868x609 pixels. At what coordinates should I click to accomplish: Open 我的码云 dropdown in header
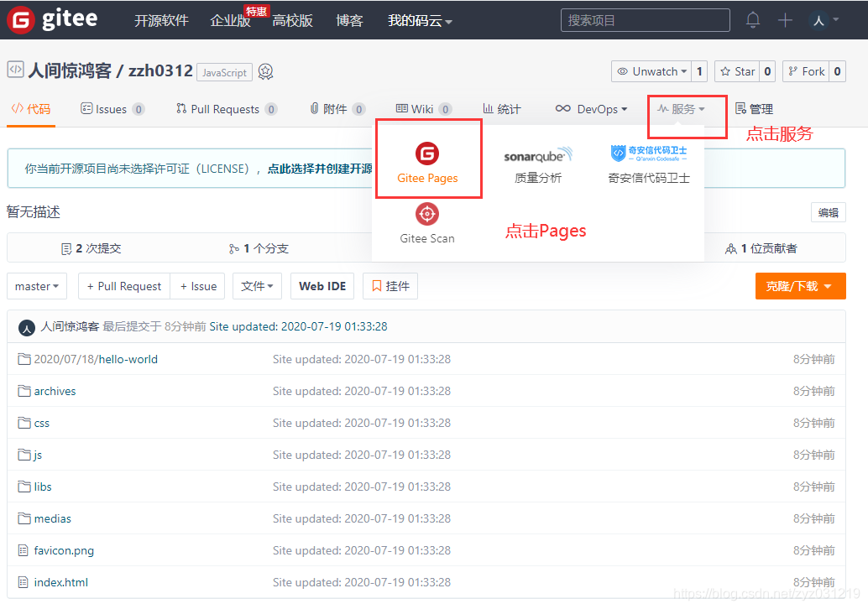coord(420,20)
